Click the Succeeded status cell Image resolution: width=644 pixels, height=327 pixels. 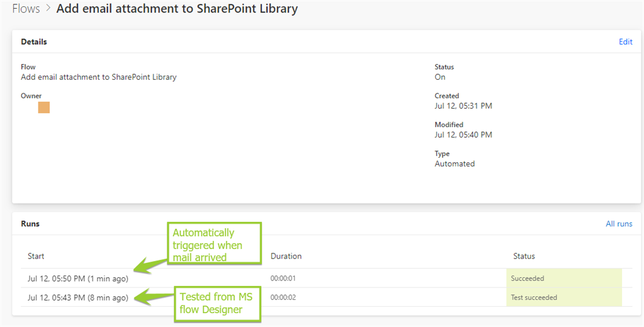point(564,278)
